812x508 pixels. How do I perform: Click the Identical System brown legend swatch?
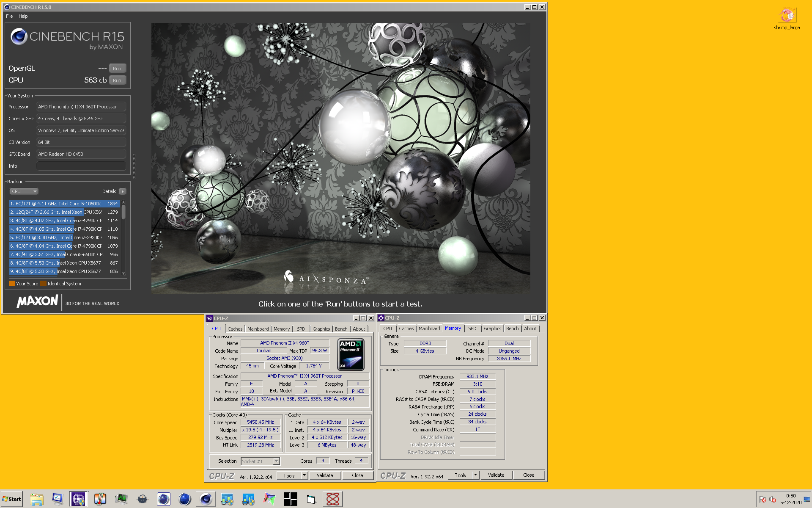click(43, 284)
